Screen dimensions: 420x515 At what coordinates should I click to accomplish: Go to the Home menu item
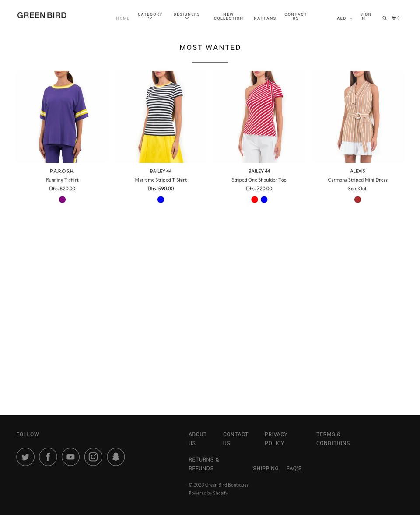(123, 18)
